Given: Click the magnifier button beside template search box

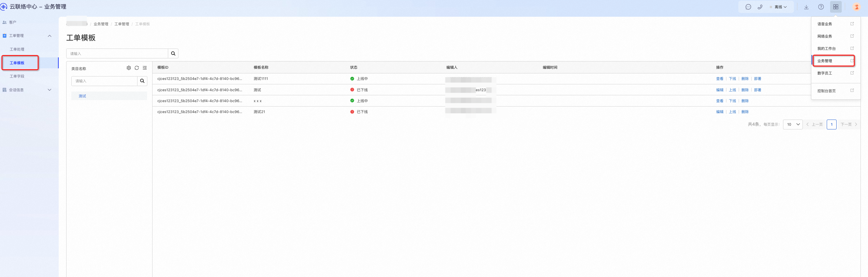Looking at the screenshot, I should [173, 54].
